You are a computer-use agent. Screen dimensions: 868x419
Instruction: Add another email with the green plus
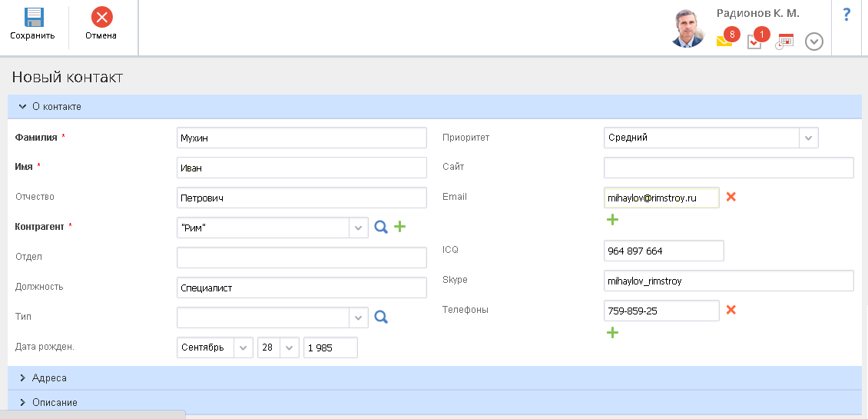coord(612,220)
